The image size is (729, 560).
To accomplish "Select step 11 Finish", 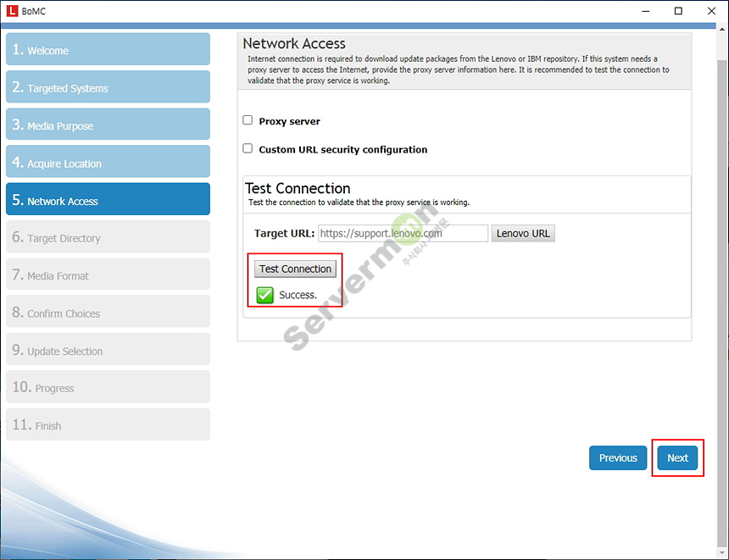I will point(108,424).
